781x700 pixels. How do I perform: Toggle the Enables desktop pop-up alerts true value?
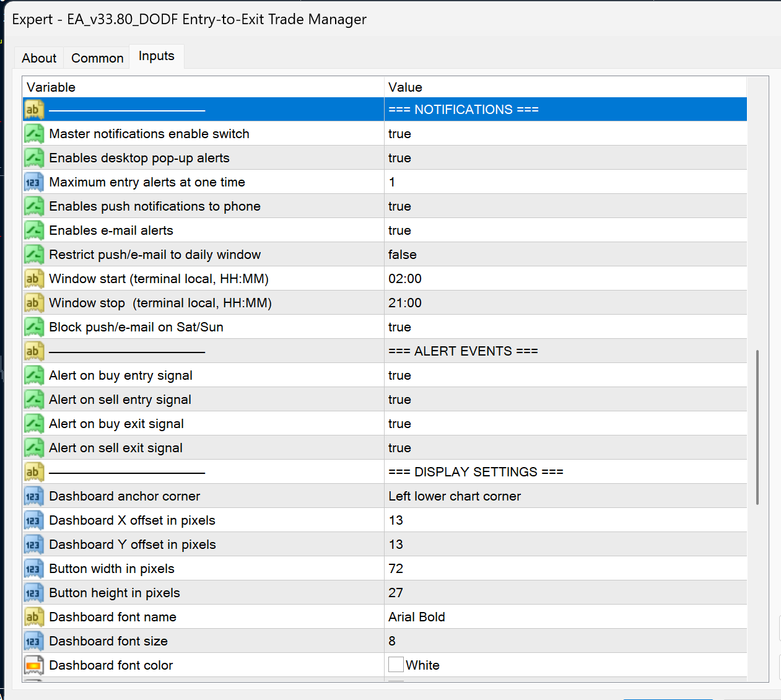[x=565, y=158]
